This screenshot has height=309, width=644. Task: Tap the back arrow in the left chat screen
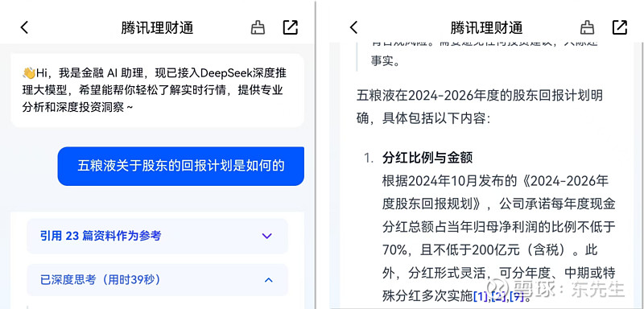click(x=24, y=27)
